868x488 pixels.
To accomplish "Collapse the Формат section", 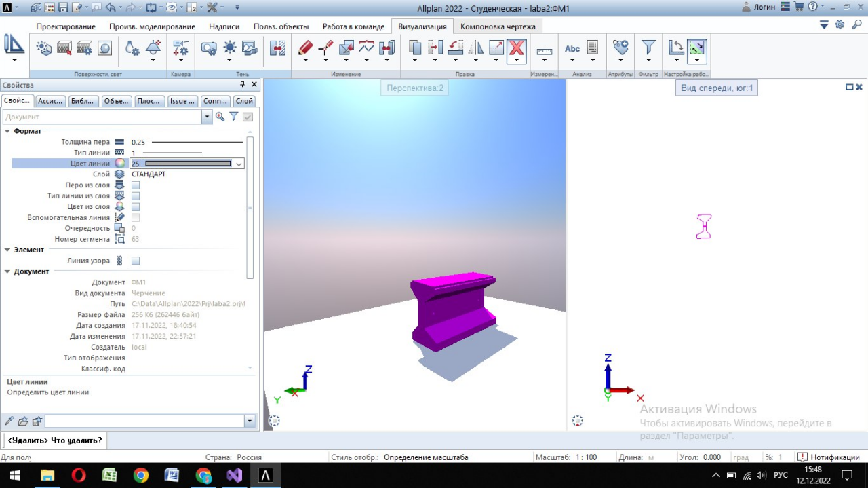I will [9, 131].
